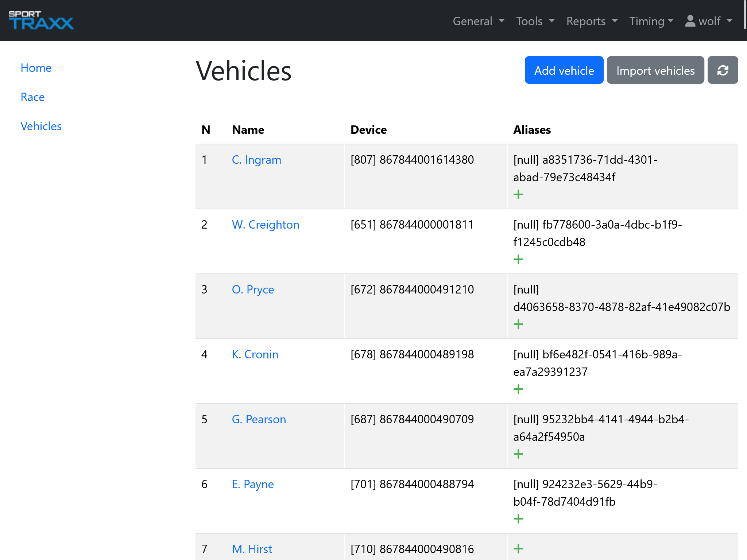Add an alias for K. Cronin
The width and height of the screenshot is (747, 560).
(518, 389)
